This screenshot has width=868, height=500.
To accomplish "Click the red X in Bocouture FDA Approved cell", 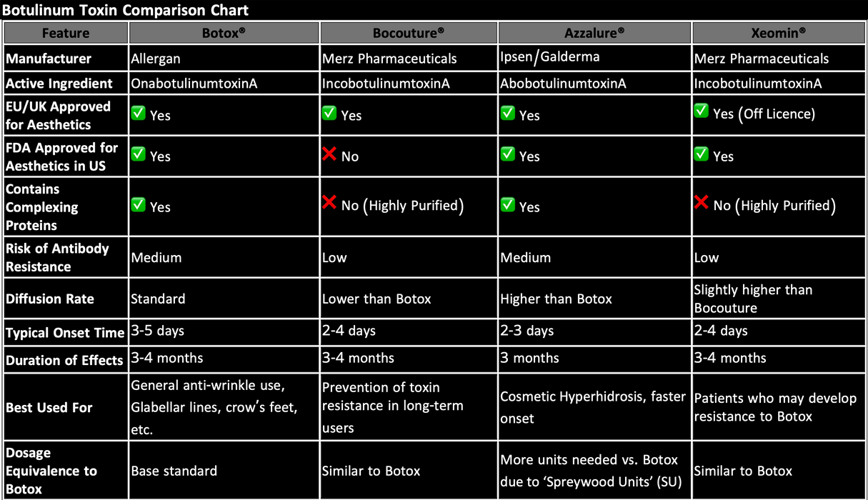I will click(x=329, y=154).
